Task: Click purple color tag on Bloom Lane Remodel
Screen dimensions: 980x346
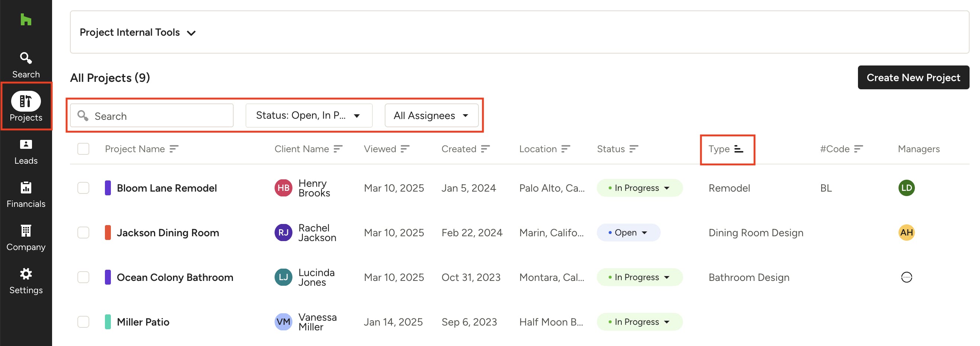Action: pyautogui.click(x=108, y=188)
